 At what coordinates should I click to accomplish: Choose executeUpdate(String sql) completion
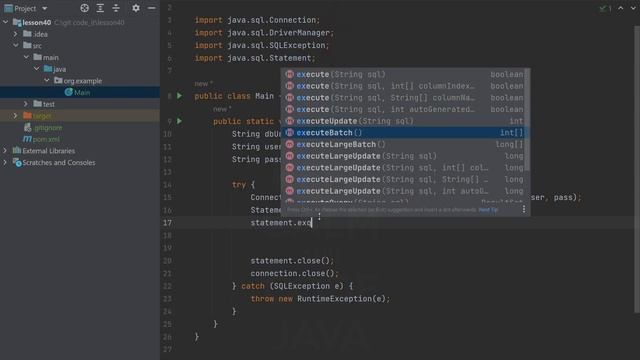(x=404, y=121)
